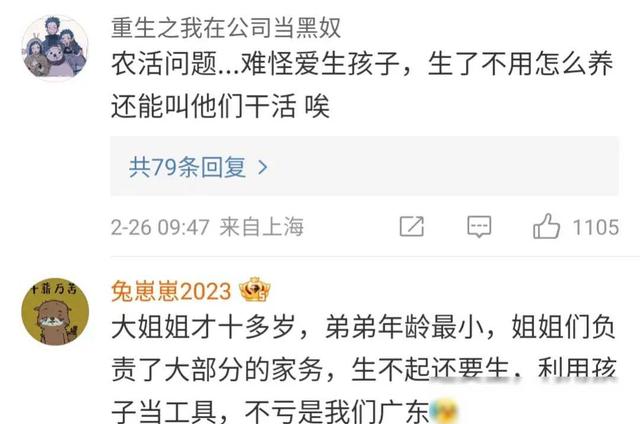The width and height of the screenshot is (640, 424).
Task: Tap the crying emoji ending the second comment
Action: point(444,411)
